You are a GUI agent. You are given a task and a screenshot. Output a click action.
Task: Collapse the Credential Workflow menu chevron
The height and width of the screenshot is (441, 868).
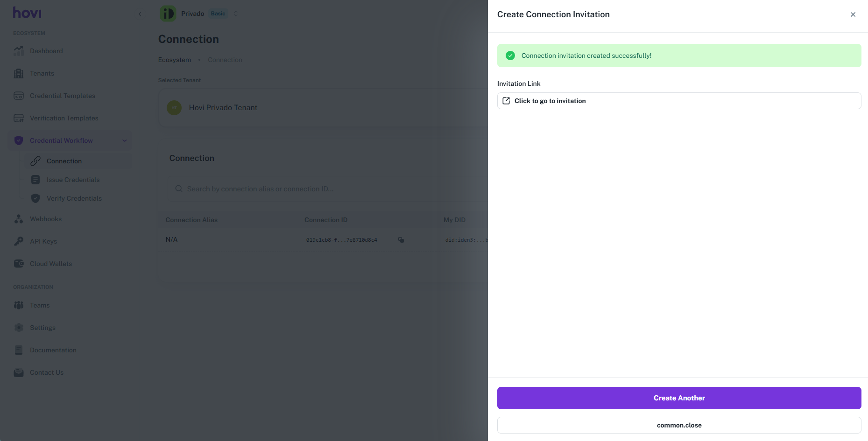(x=125, y=140)
